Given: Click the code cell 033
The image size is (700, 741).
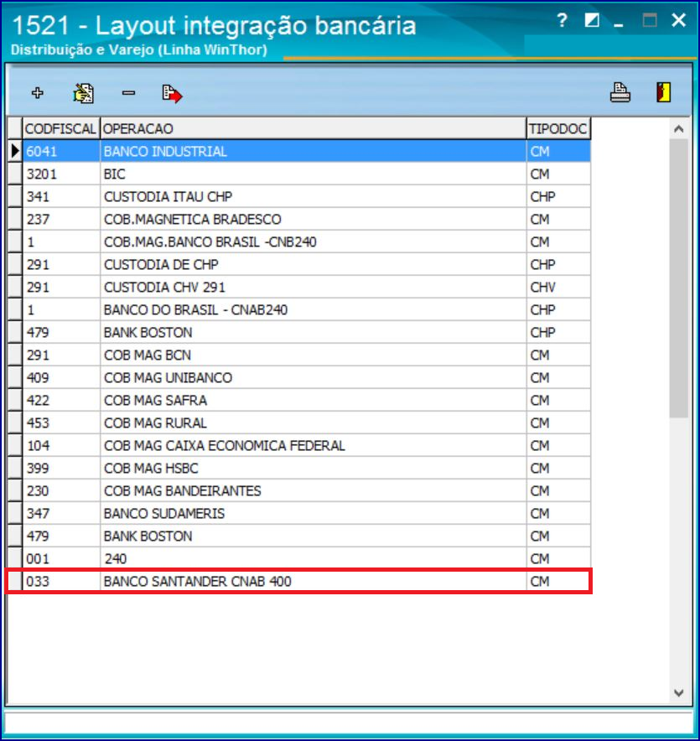Looking at the screenshot, I should pos(61,582).
